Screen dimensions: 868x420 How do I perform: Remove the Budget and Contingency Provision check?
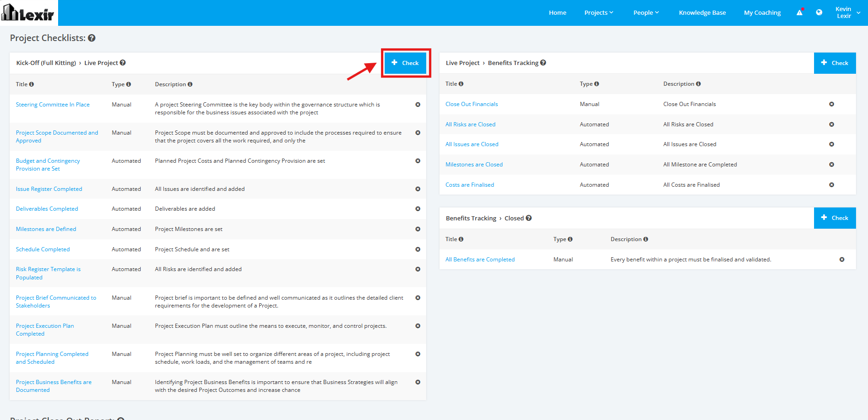418,161
